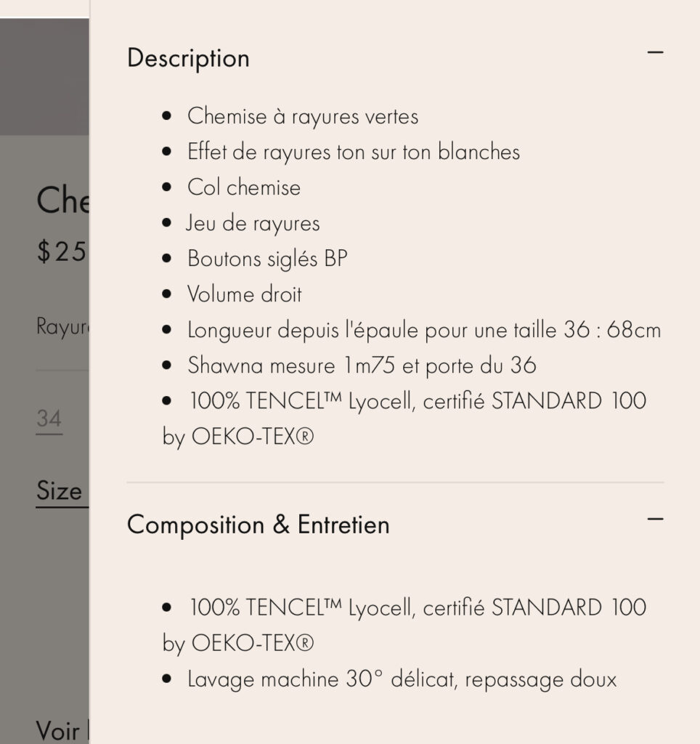This screenshot has width=700, height=744.
Task: Click the "Col chemise" bullet item
Action: pos(243,187)
